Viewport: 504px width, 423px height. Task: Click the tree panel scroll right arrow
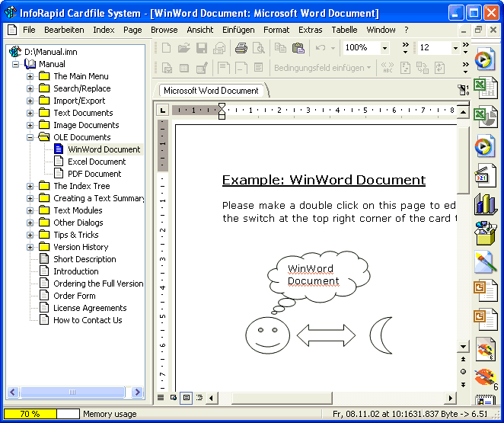(137, 392)
